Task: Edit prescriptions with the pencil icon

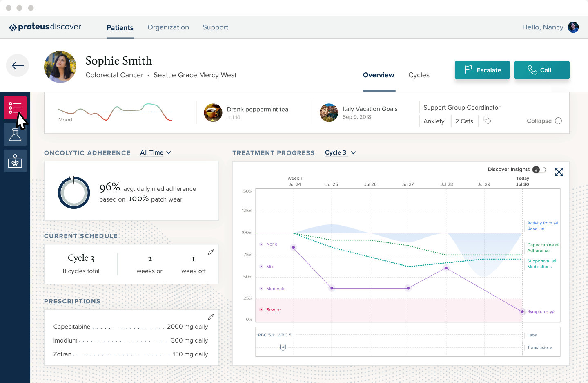Action: click(211, 317)
